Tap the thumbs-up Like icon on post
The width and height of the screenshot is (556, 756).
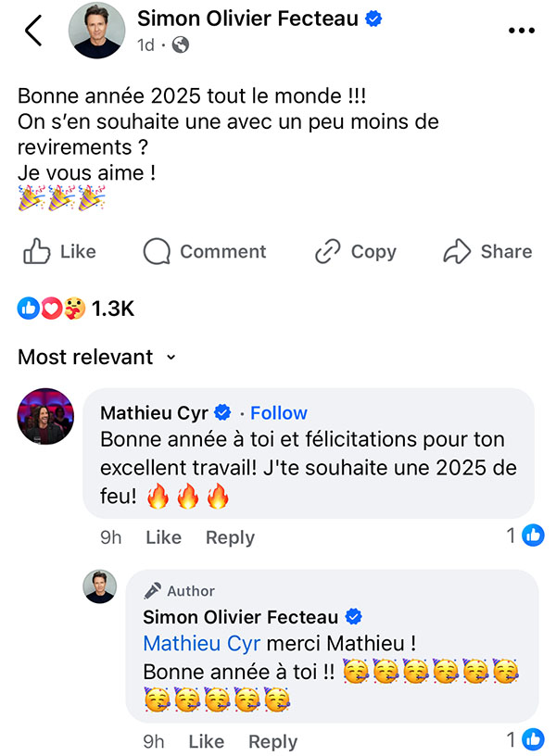37,251
